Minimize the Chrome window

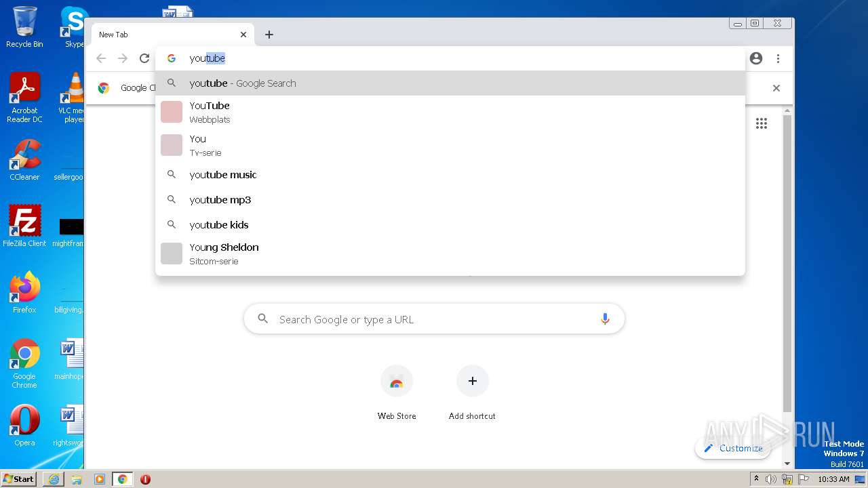point(738,24)
